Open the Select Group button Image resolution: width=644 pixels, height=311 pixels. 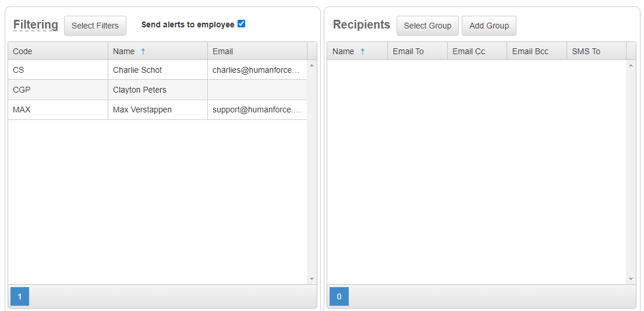(427, 26)
